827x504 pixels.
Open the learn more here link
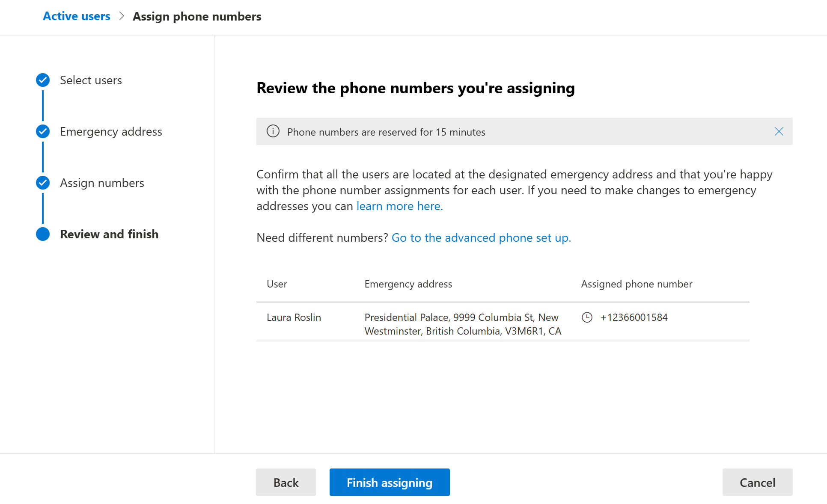[399, 206]
